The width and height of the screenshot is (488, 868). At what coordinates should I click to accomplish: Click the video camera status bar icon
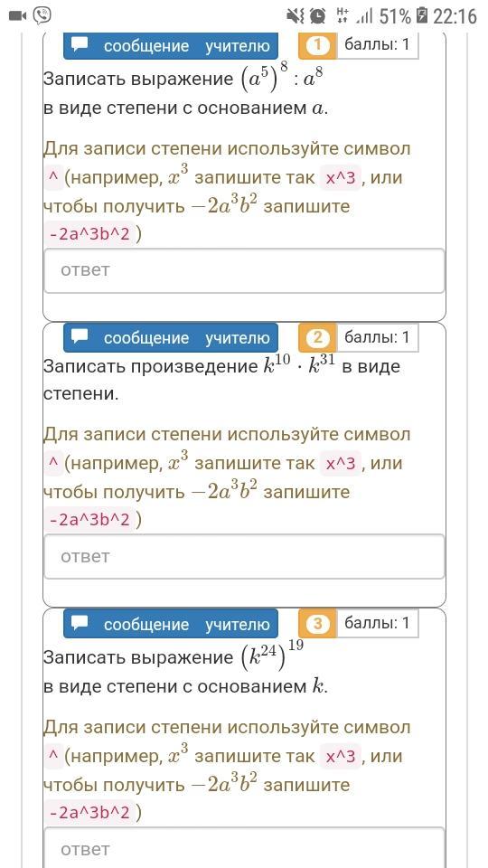(x=18, y=16)
